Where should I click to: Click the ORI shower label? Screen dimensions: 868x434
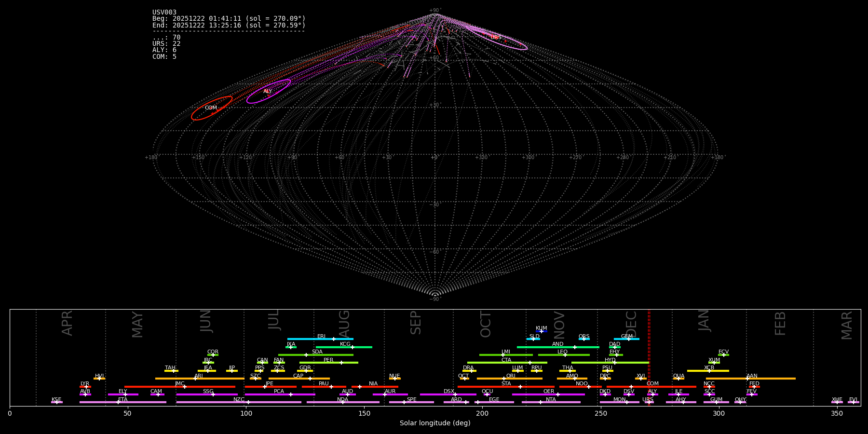pyautogui.click(x=511, y=376)
